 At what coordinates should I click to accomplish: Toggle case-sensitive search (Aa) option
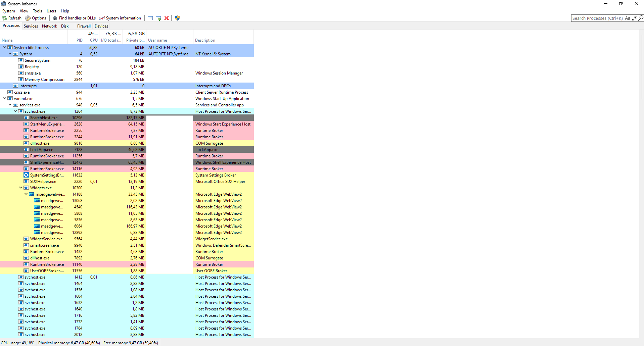pos(627,18)
